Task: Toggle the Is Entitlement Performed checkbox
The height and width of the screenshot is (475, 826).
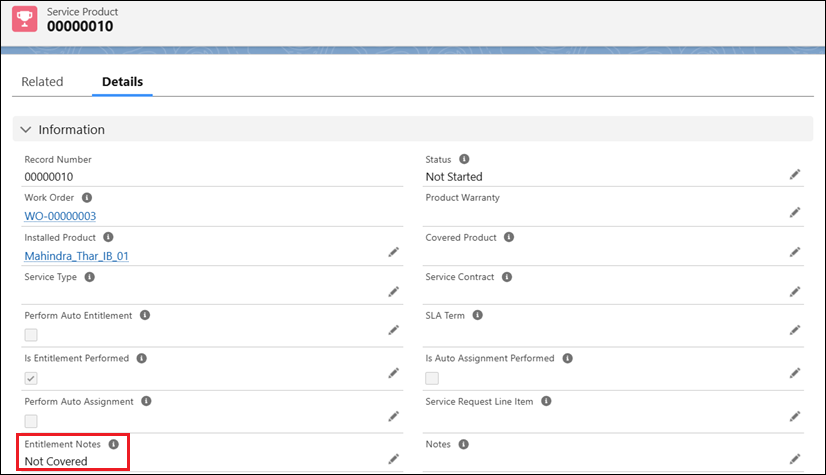Action: tap(31, 378)
